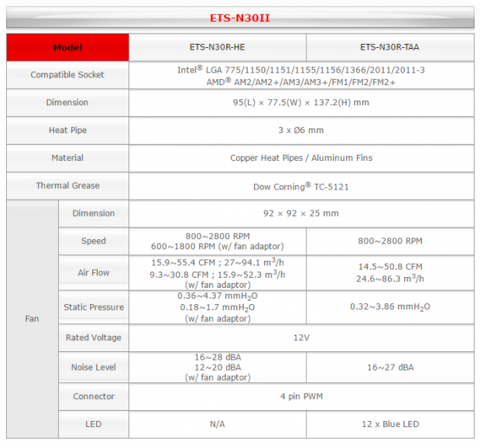The height and width of the screenshot is (448, 480).
Task: Select the Material row label
Action: (x=67, y=158)
